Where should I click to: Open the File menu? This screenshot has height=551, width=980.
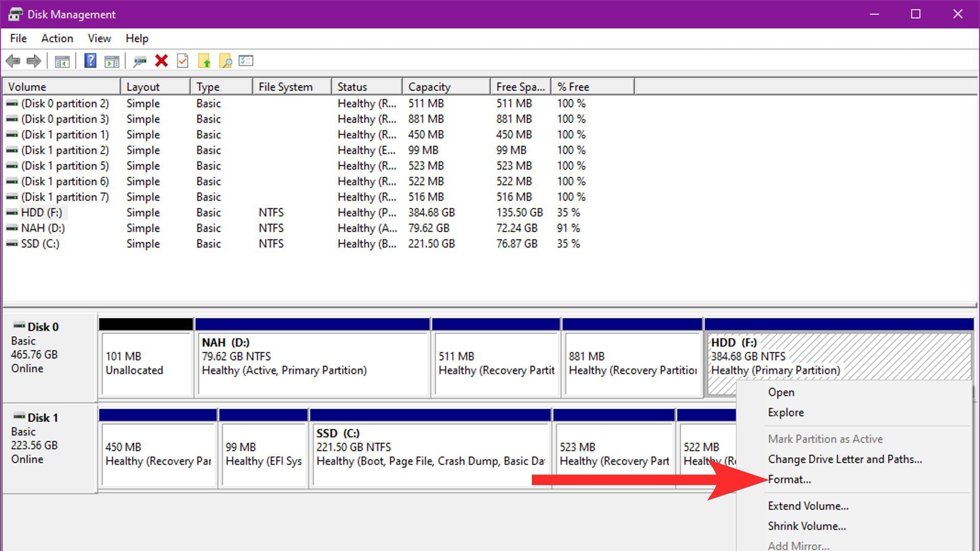pos(18,38)
